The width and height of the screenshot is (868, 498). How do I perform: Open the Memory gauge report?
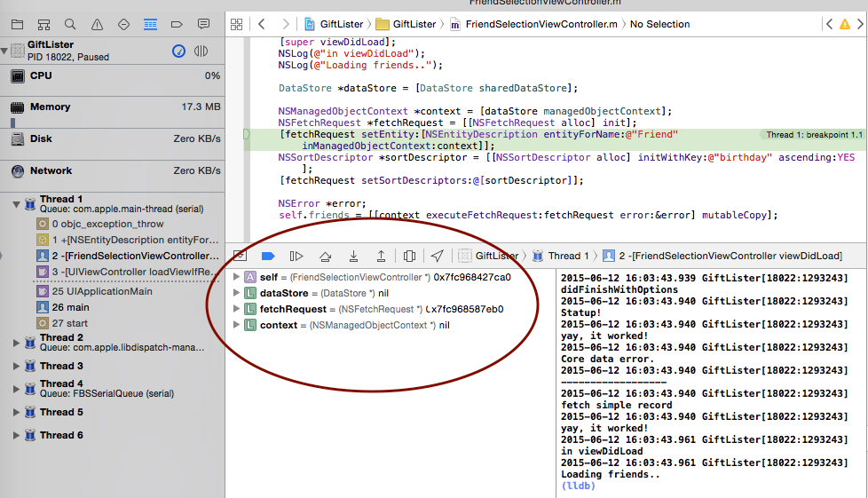tap(113, 113)
